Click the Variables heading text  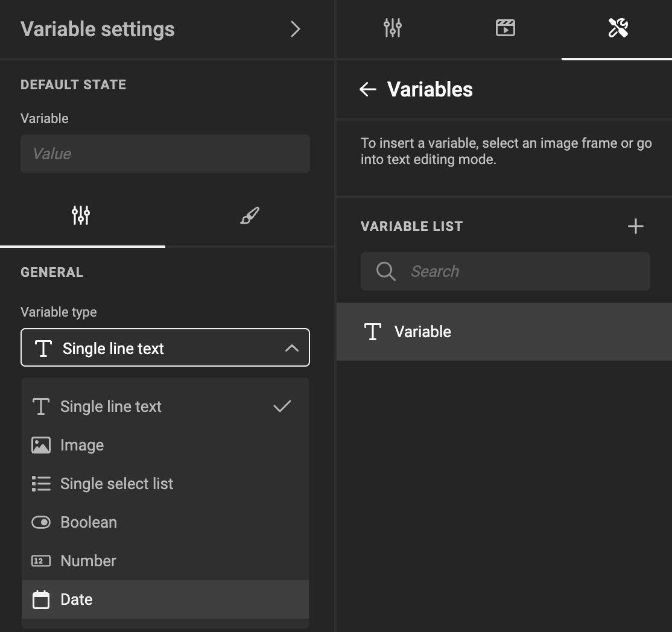[430, 89]
